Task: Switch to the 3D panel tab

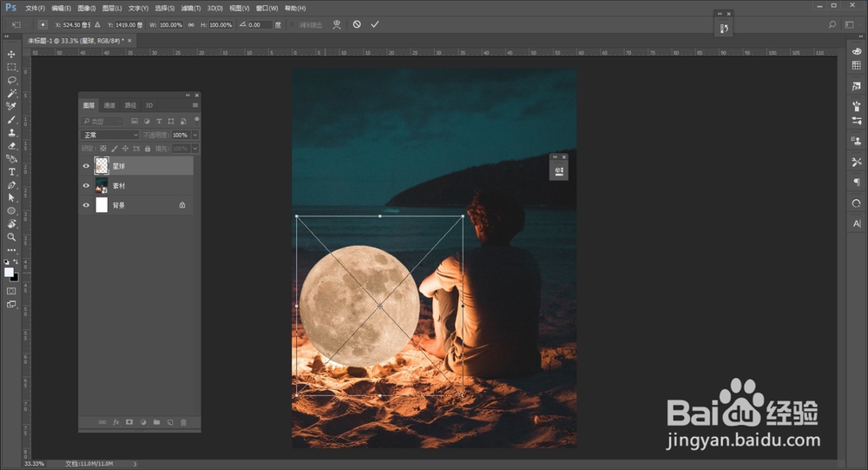Action: pos(149,105)
